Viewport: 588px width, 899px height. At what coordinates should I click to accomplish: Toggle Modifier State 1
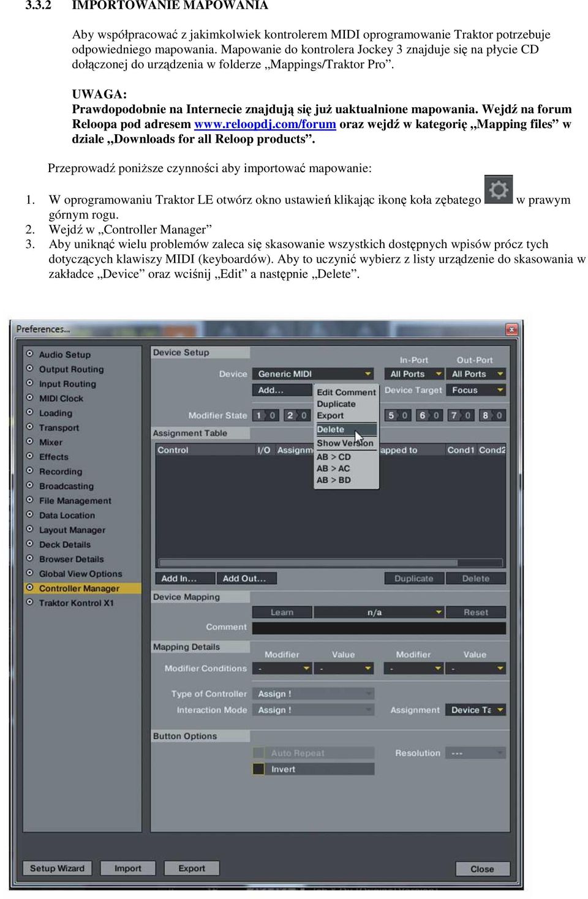pyautogui.click(x=266, y=415)
